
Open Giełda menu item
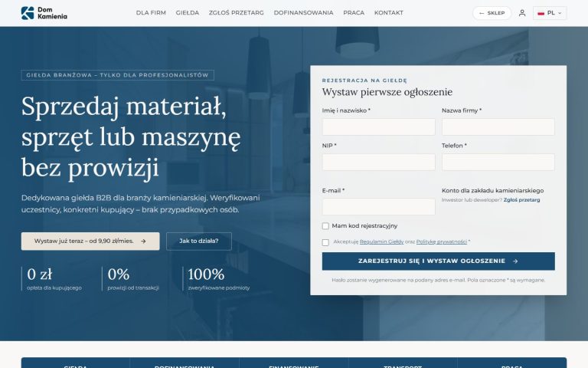click(x=187, y=13)
